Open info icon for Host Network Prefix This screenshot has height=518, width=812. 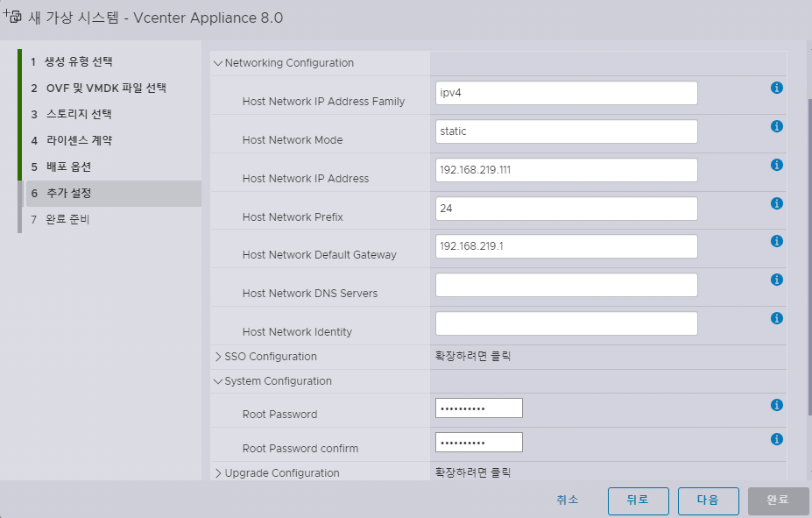point(776,203)
